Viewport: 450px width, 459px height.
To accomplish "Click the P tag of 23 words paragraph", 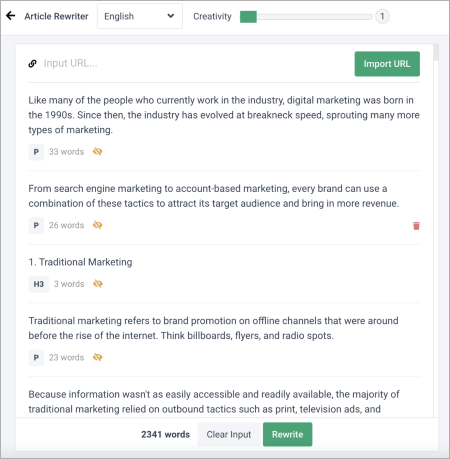I will pos(36,358).
